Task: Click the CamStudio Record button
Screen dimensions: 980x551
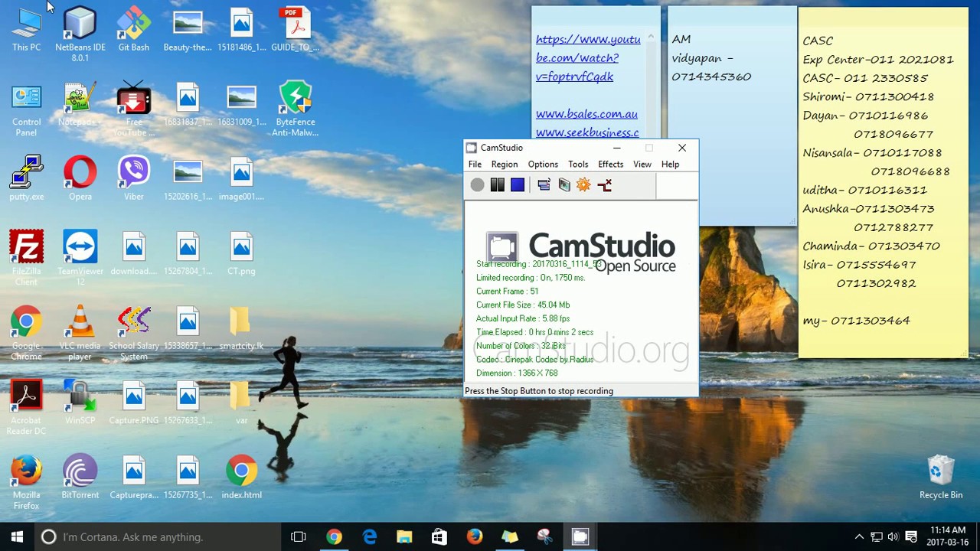Action: pyautogui.click(x=477, y=185)
